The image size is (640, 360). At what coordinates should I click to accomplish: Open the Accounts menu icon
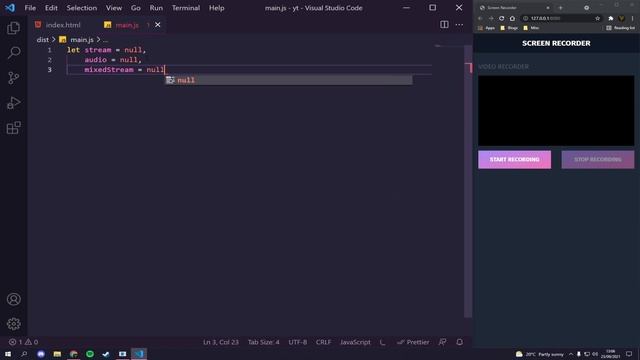point(13,299)
